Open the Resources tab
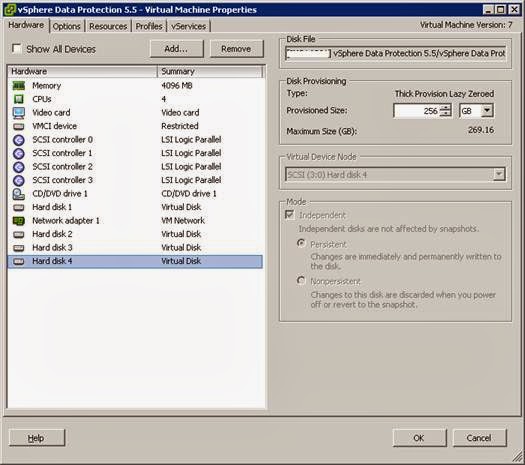 coord(108,26)
